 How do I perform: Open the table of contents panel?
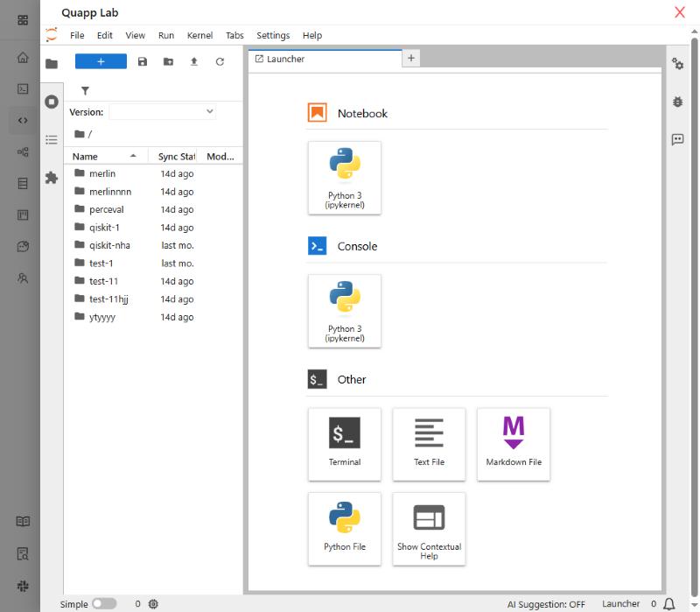coord(52,140)
